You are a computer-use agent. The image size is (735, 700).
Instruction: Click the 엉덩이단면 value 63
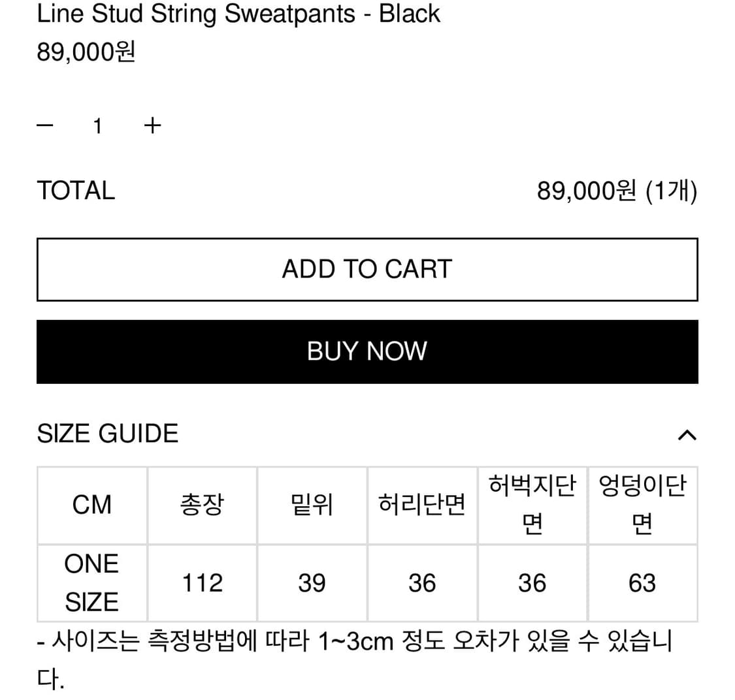pos(642,582)
